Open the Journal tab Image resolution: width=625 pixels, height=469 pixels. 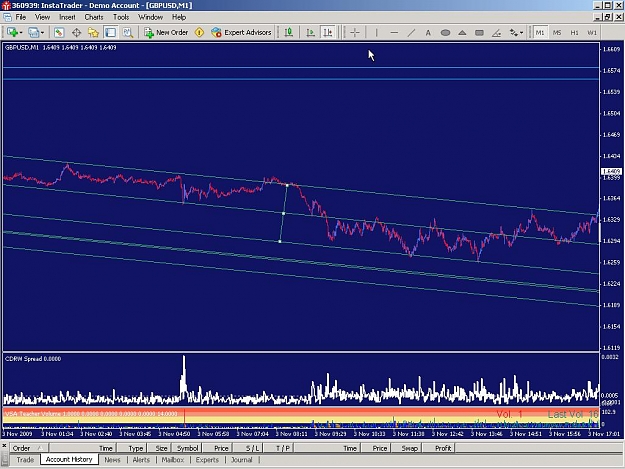coord(242,459)
